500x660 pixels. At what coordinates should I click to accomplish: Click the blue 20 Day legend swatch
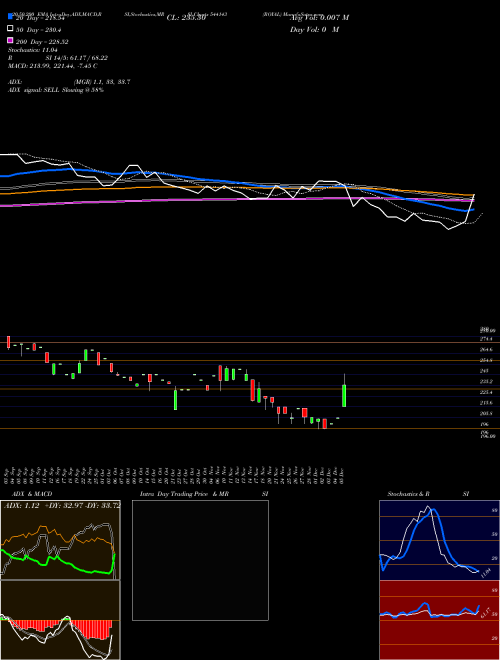coord(10,17)
